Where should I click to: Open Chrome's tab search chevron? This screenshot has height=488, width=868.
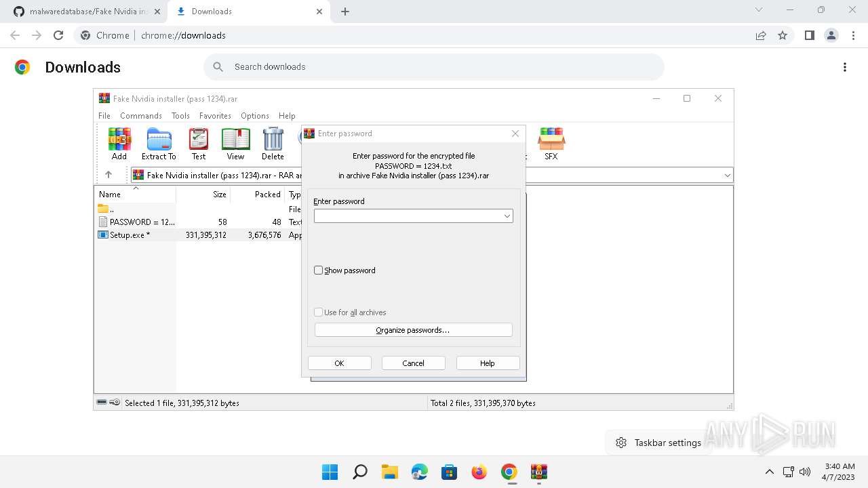pos(759,10)
